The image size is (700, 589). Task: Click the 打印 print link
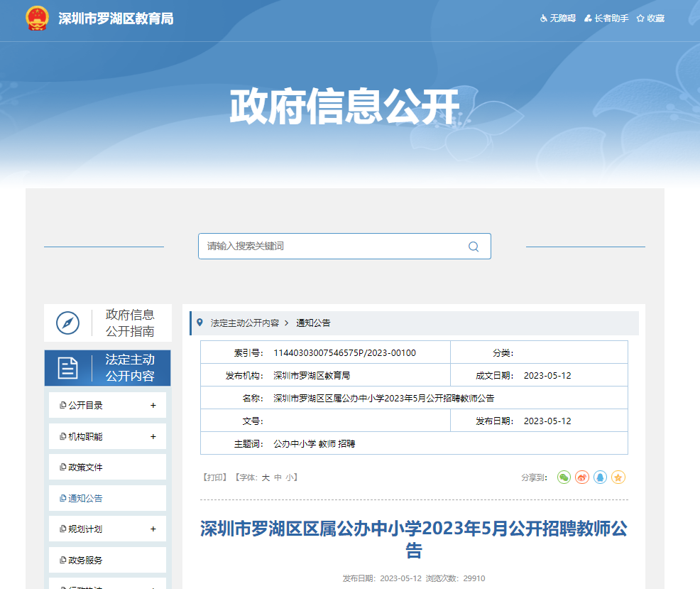214,477
